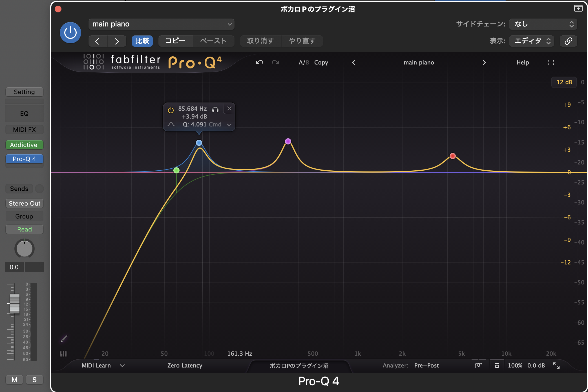588x392 pixels.
Task: Open the 12 dB display range menu
Action: pos(564,82)
